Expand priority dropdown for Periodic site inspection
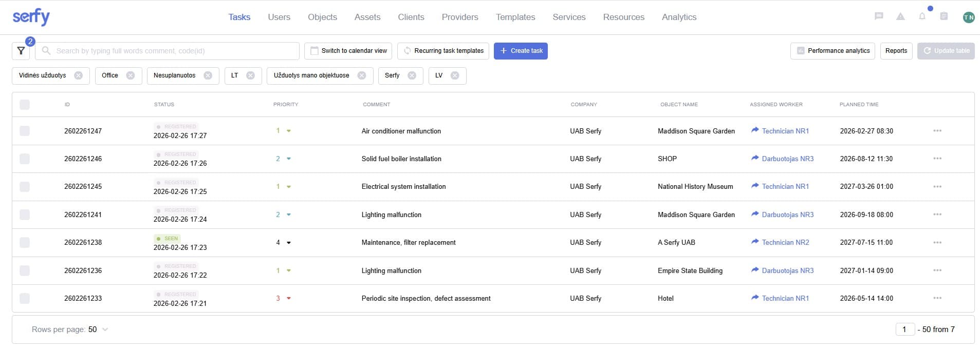This screenshot has height=350, width=980. pos(289,298)
